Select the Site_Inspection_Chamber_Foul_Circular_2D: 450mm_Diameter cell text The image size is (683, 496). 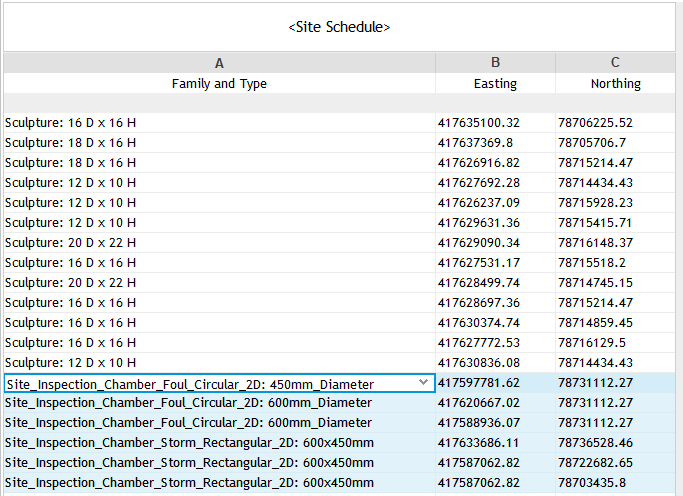click(190, 384)
